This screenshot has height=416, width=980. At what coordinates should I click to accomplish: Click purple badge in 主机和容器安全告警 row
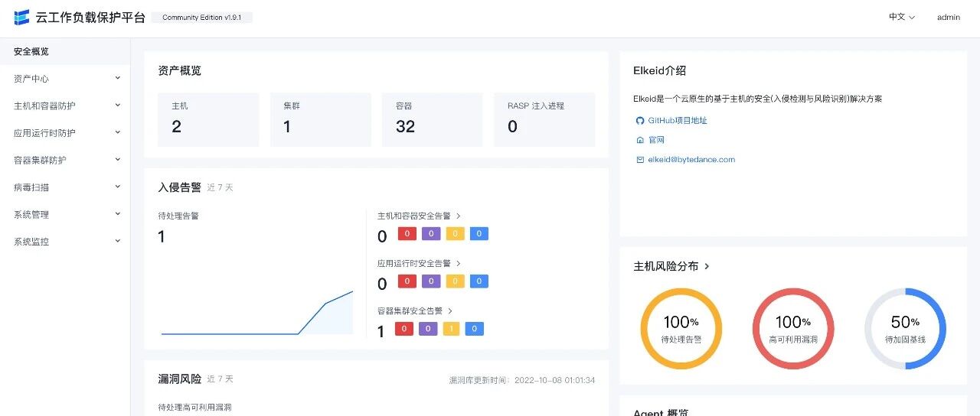point(430,234)
